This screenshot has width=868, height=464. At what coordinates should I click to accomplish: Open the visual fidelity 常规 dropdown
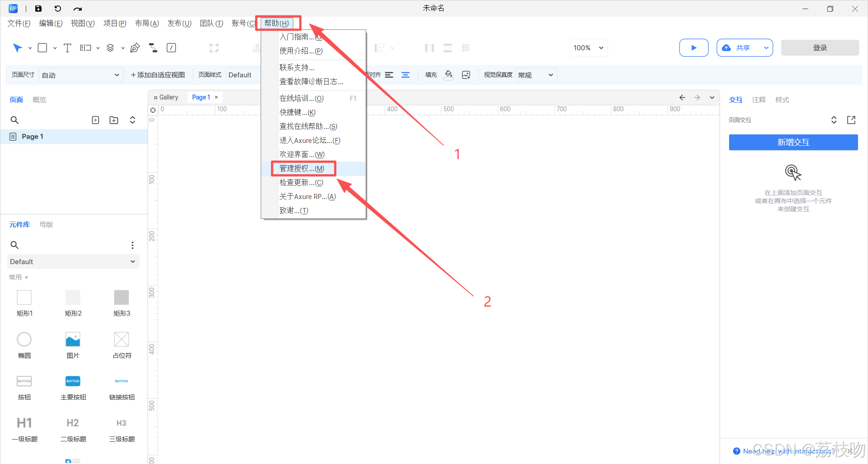pos(536,75)
